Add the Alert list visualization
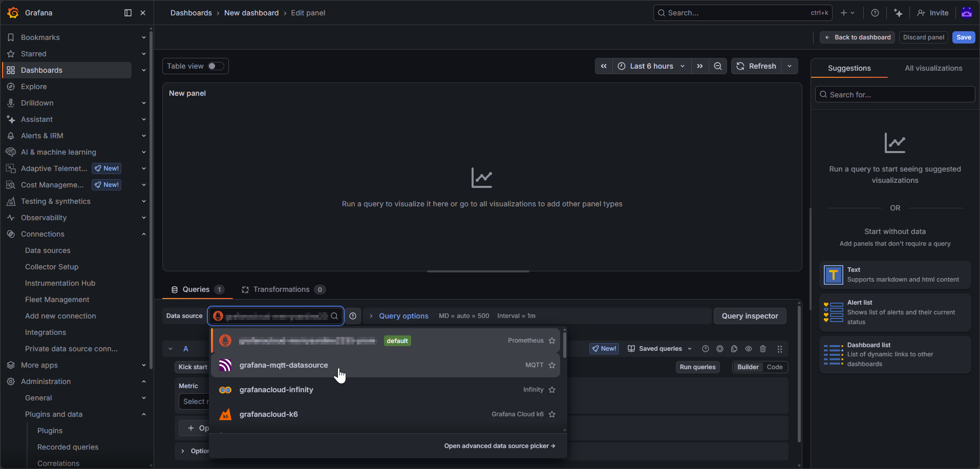The image size is (980, 469). coord(895,312)
